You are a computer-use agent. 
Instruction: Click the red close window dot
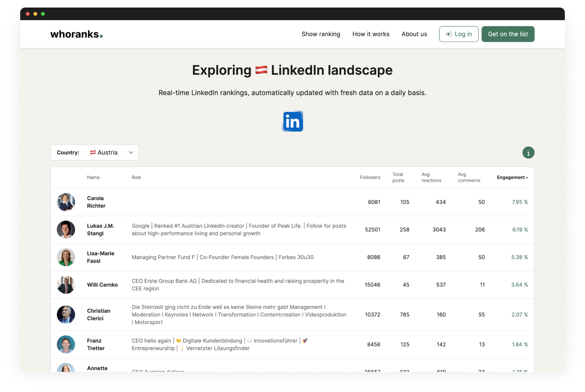(x=28, y=14)
